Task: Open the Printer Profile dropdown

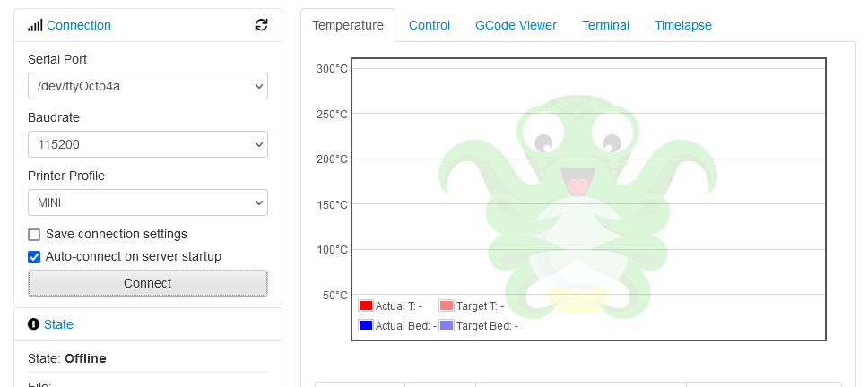Action: 148,202
